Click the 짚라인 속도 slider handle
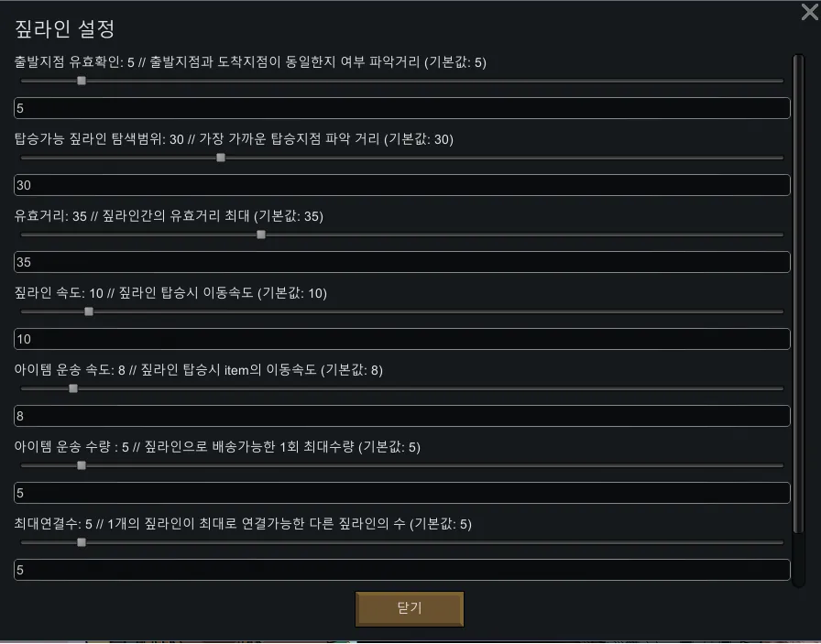Screen dimensions: 821x644 tap(89, 311)
